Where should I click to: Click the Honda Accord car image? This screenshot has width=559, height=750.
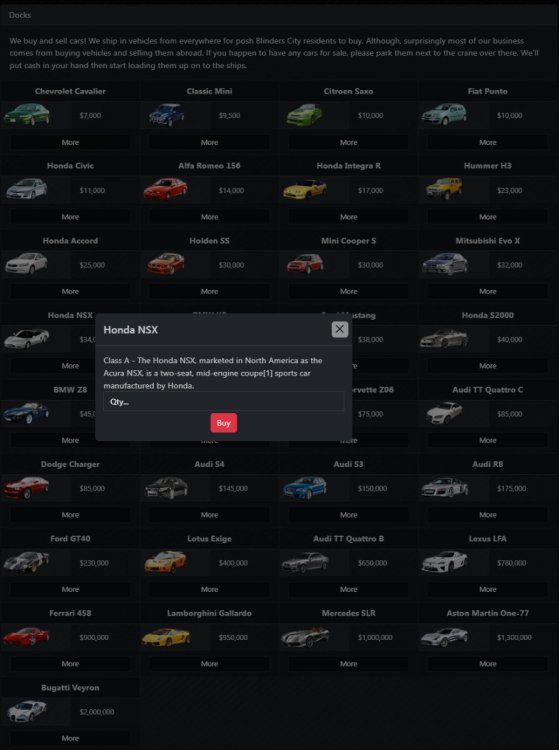click(26, 264)
